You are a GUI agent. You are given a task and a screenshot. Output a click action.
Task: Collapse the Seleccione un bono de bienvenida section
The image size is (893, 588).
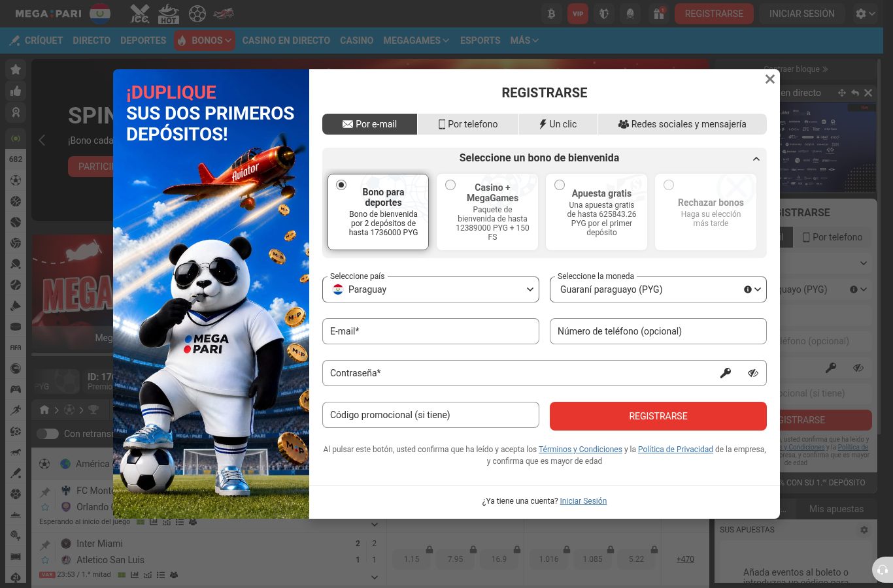tap(756, 159)
